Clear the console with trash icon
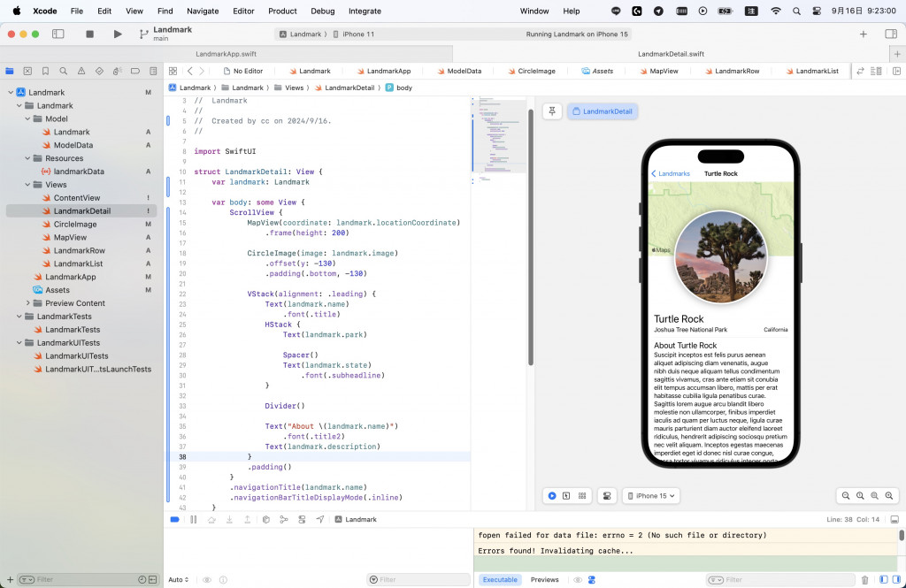The height and width of the screenshot is (588, 906). click(864, 580)
